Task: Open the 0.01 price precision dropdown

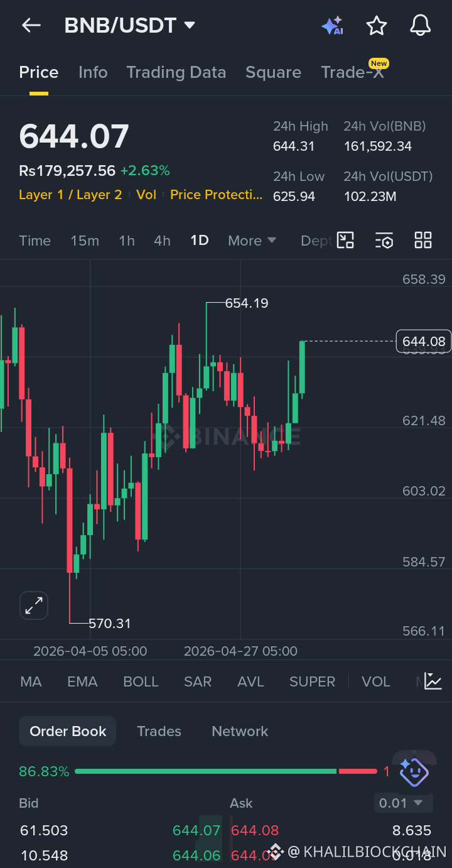Action: click(403, 803)
